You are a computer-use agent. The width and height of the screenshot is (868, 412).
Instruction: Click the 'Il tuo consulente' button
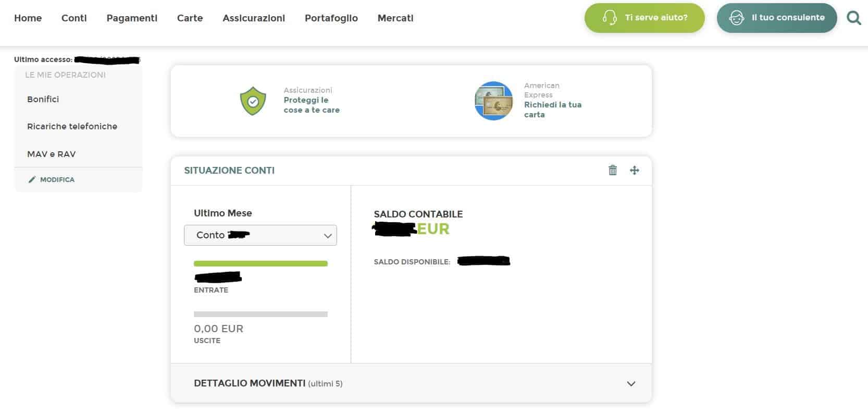(x=777, y=18)
